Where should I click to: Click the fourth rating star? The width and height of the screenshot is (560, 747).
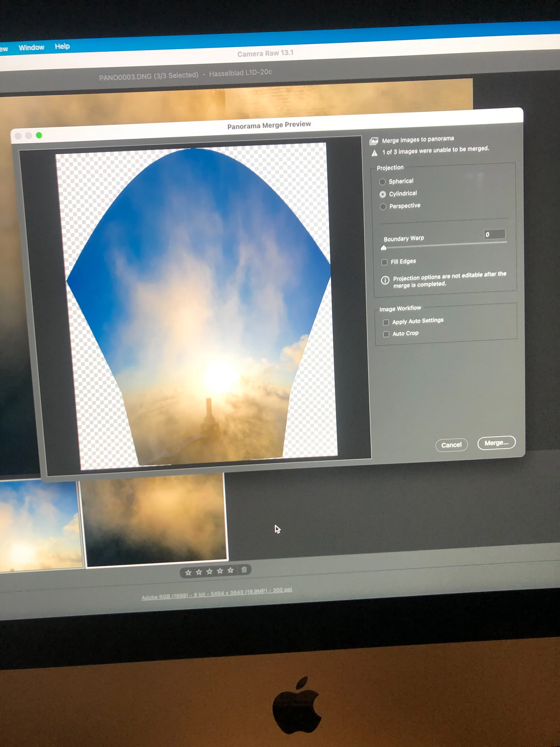click(220, 571)
